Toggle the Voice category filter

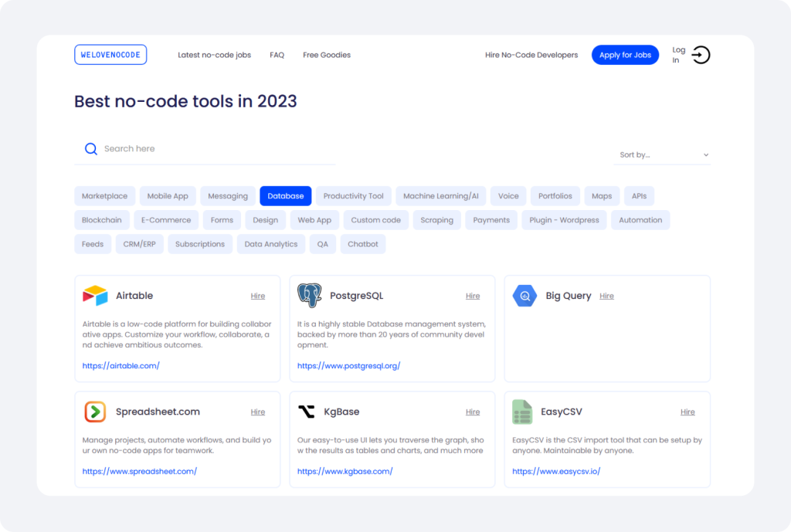(508, 196)
